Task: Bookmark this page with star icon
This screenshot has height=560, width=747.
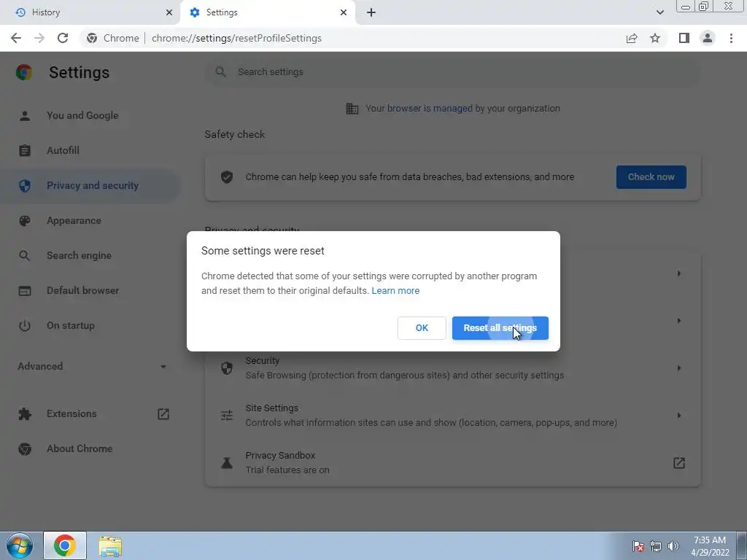Action: [x=655, y=38]
